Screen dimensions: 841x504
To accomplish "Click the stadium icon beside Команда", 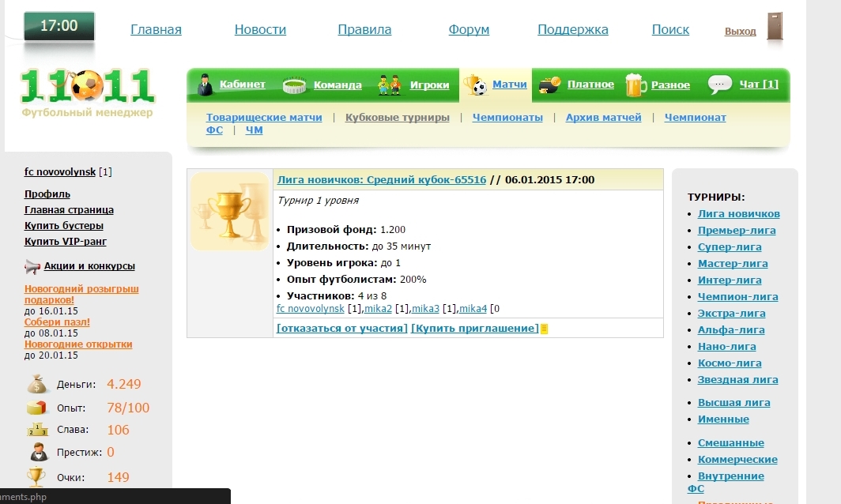I will pos(295,85).
